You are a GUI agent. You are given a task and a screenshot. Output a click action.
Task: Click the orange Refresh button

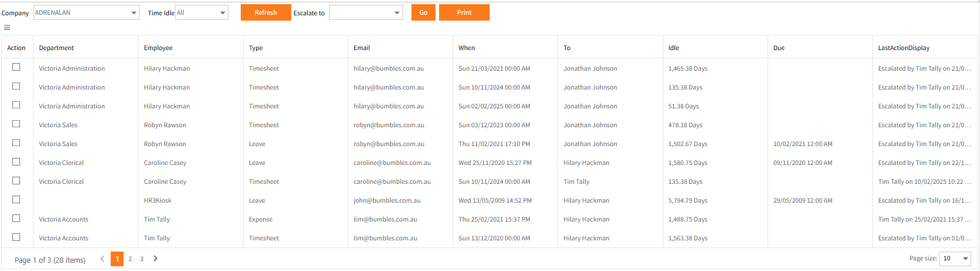coord(266,12)
